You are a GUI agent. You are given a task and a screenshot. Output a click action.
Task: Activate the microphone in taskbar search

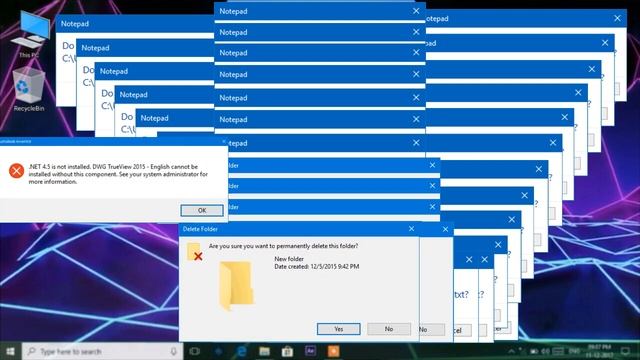[x=173, y=351]
